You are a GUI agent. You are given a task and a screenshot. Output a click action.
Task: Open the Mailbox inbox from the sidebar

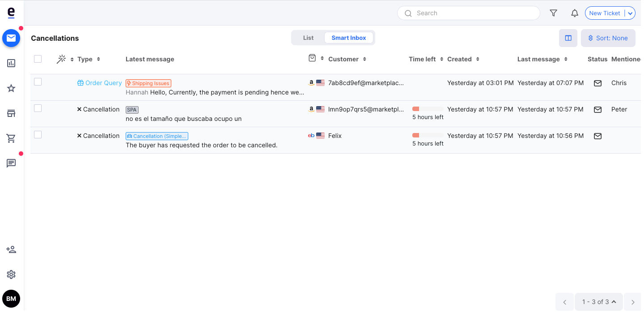pyautogui.click(x=11, y=38)
